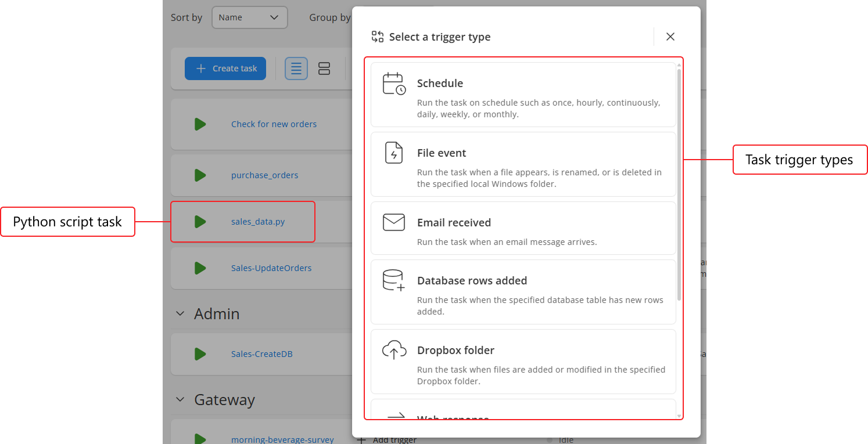Run the Check for new orders task
This screenshot has height=444, width=868.
(200, 124)
